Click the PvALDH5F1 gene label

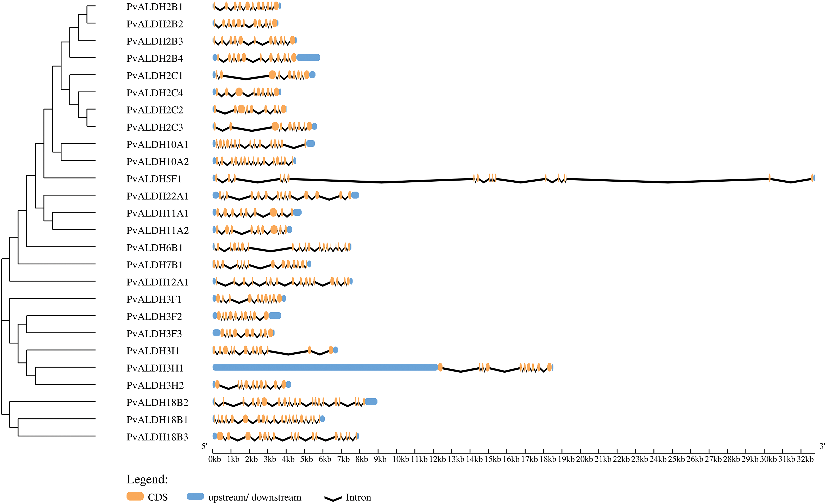[154, 179]
